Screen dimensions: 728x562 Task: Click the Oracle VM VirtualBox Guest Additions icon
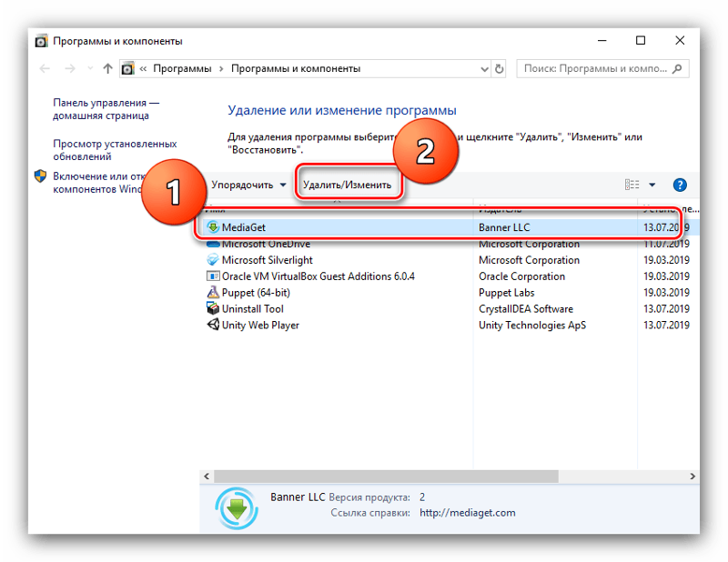[214, 276]
